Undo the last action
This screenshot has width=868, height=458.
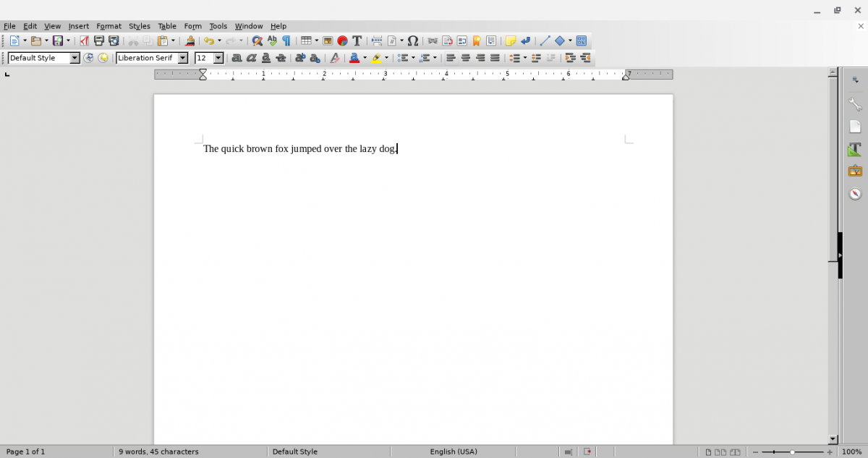208,41
